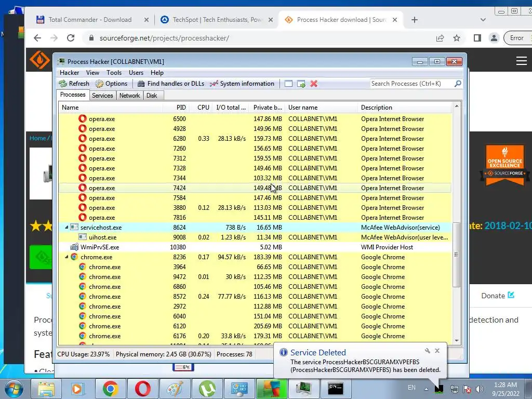The image size is (532, 399).
Task: Click the Chrome icon of PID 9472 row
Action: [x=83, y=276]
